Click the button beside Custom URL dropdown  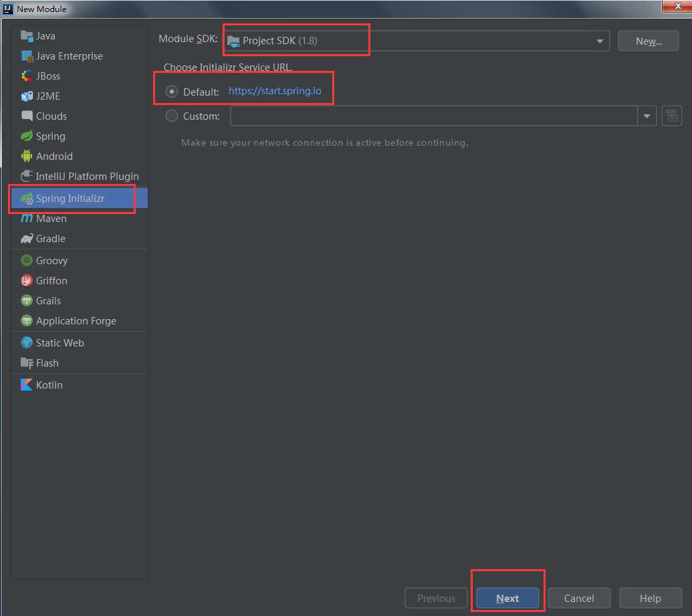pyautogui.click(x=672, y=116)
